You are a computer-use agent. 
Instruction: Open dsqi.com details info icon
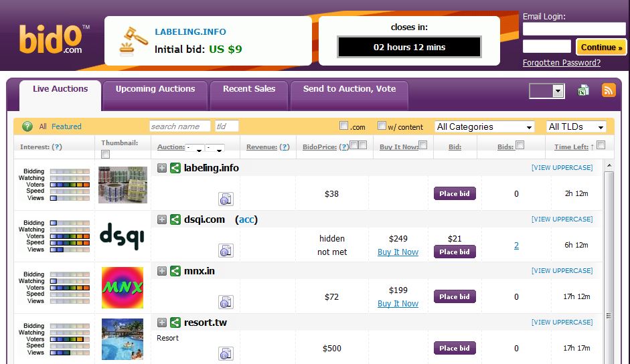(x=226, y=250)
